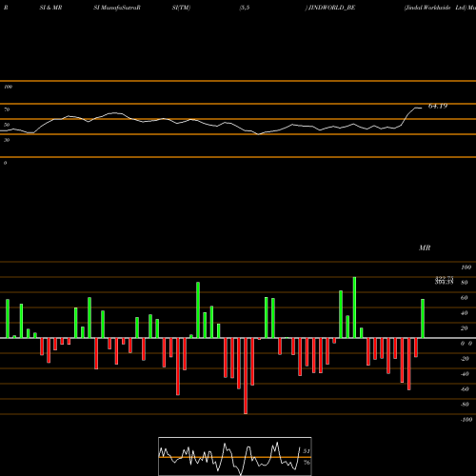The height and width of the screenshot is (476, 476).
Task: Click the end of the RSI line beside 64.19
Action: click(421, 109)
